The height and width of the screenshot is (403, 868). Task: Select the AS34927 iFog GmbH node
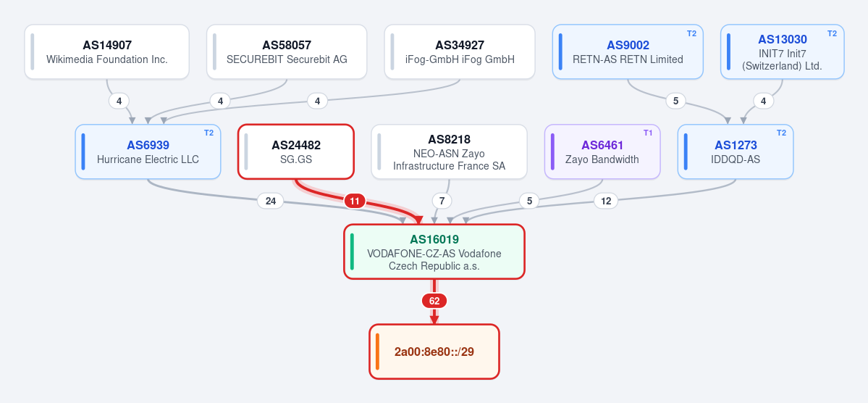pyautogui.click(x=460, y=52)
